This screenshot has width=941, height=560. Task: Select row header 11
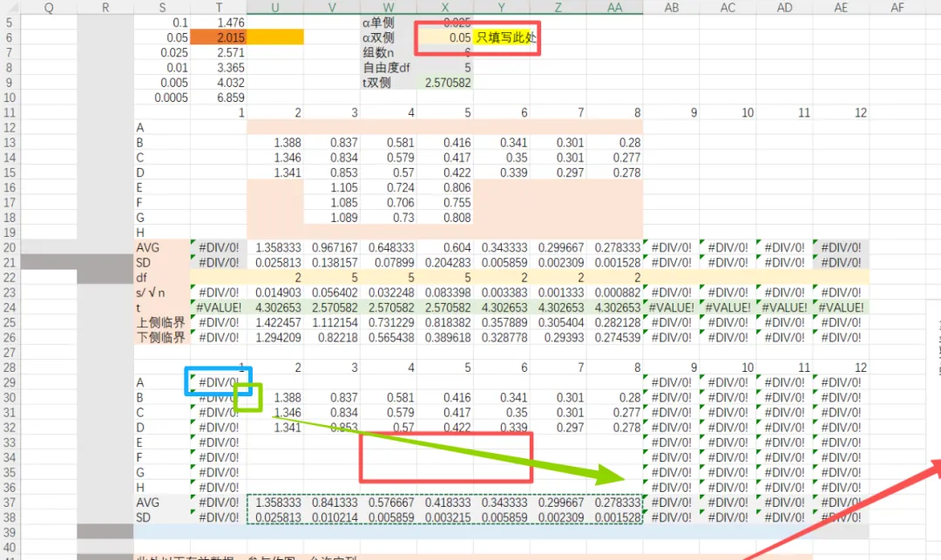pyautogui.click(x=10, y=112)
